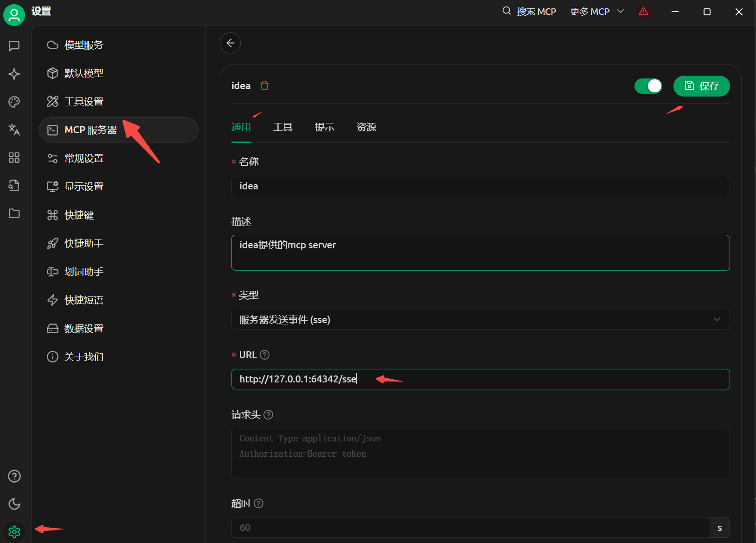Open the user avatar profile

[14, 15]
